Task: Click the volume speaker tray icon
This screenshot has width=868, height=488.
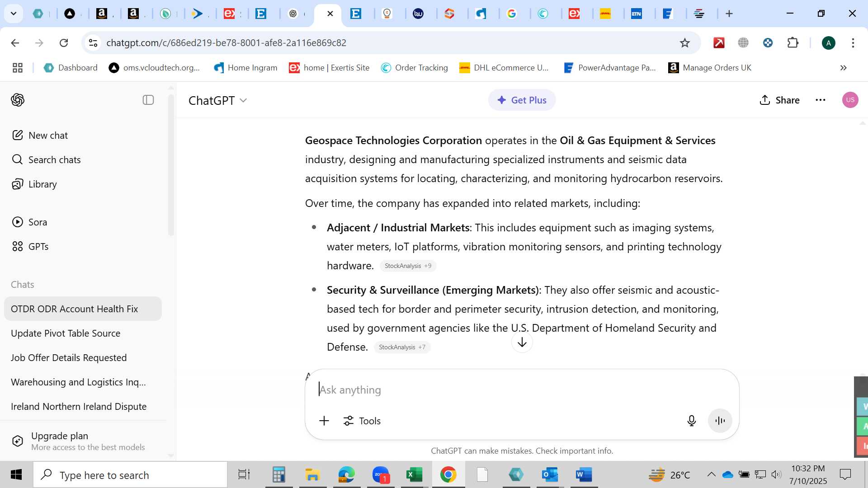Action: (x=776, y=474)
